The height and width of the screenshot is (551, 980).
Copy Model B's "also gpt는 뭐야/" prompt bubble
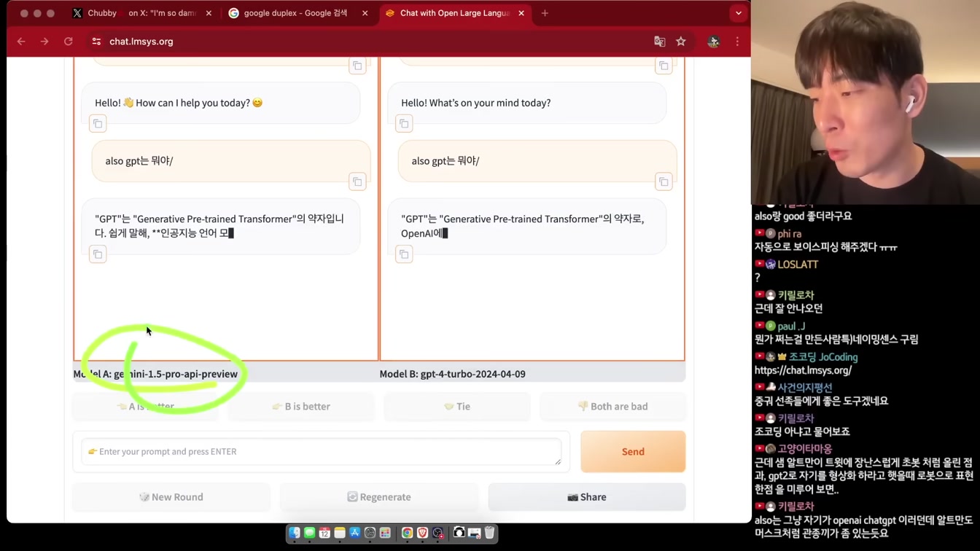click(664, 181)
